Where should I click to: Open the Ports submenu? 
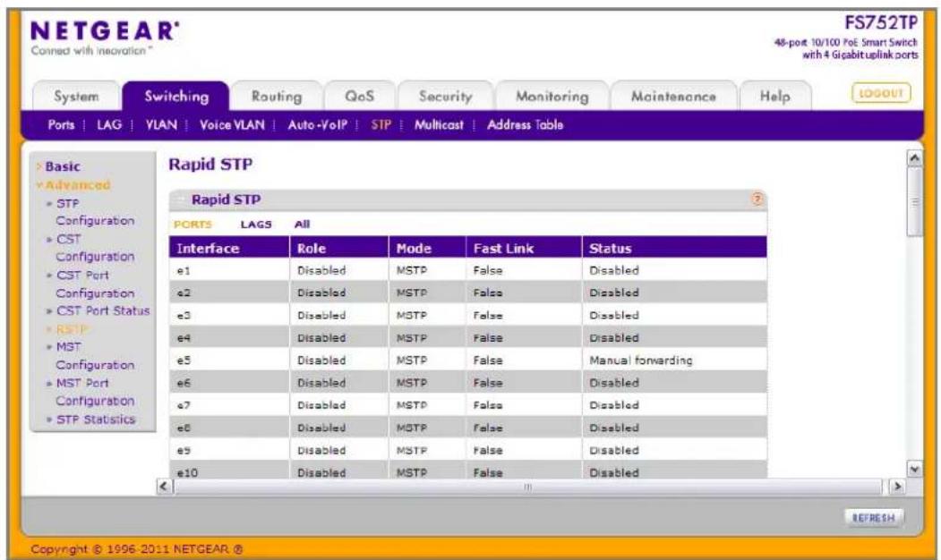(61, 124)
